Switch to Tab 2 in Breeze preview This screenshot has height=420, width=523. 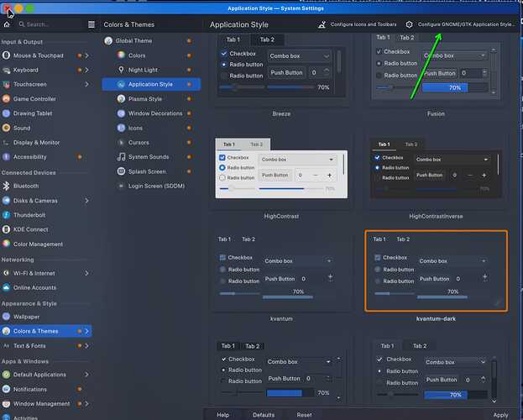pos(267,39)
